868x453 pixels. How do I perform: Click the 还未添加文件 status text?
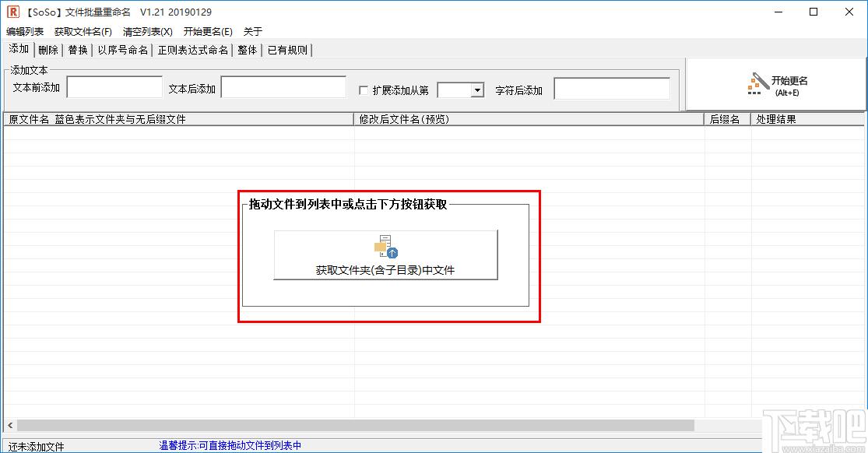[36, 446]
